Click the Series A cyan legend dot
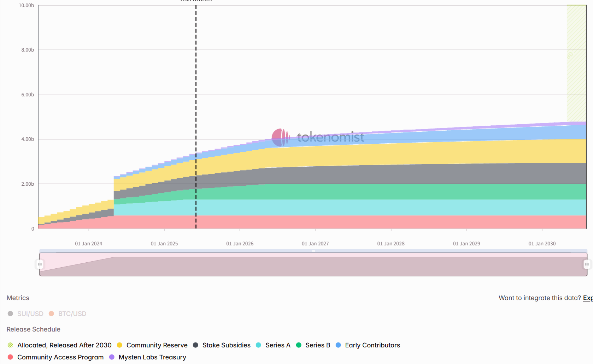Image resolution: width=593 pixels, height=364 pixels. [x=258, y=345]
